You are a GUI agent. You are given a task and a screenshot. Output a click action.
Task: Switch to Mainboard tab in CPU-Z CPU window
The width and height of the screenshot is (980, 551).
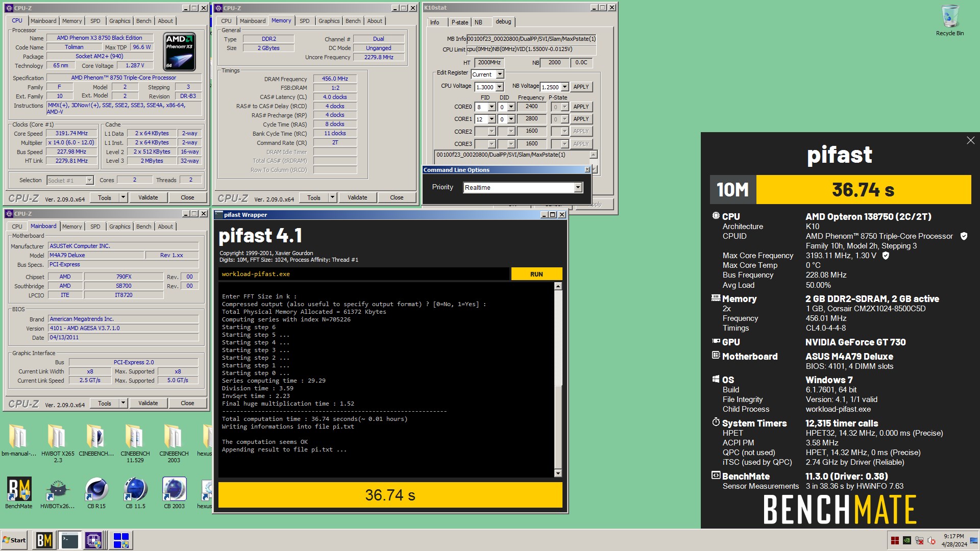43,21
